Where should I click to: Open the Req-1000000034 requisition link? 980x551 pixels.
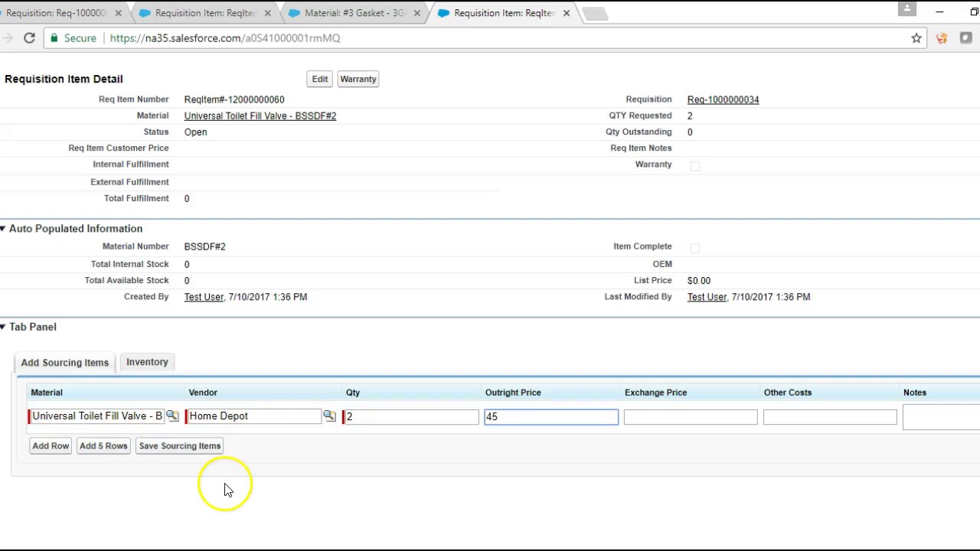[x=724, y=99]
